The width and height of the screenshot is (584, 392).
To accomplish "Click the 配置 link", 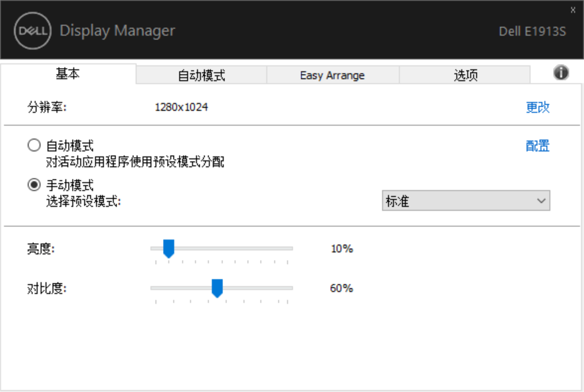I will click(538, 146).
